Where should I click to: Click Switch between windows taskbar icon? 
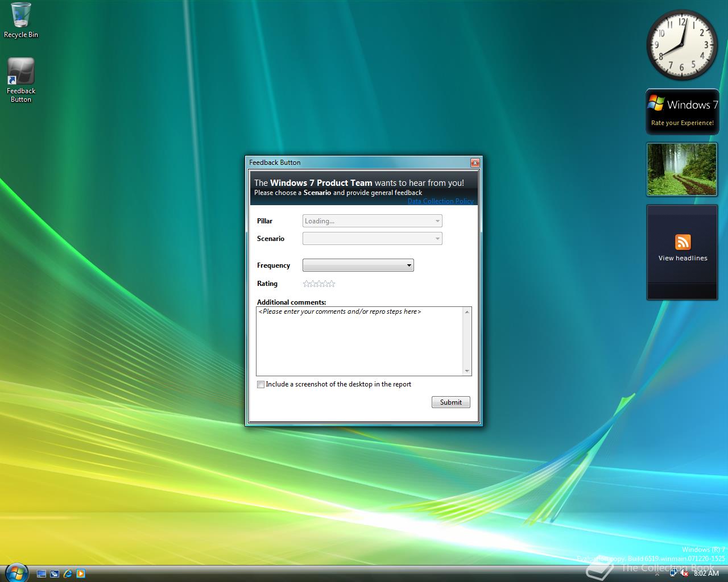pos(55,573)
